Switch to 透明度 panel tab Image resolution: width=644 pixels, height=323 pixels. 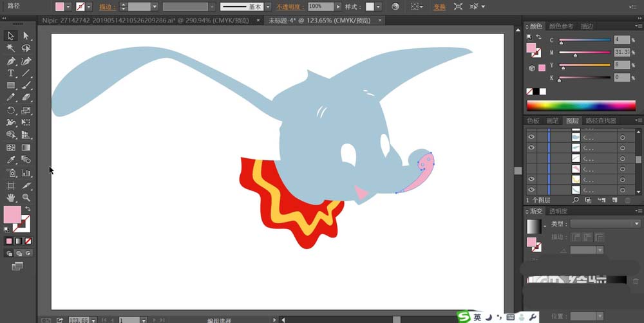tap(558, 212)
